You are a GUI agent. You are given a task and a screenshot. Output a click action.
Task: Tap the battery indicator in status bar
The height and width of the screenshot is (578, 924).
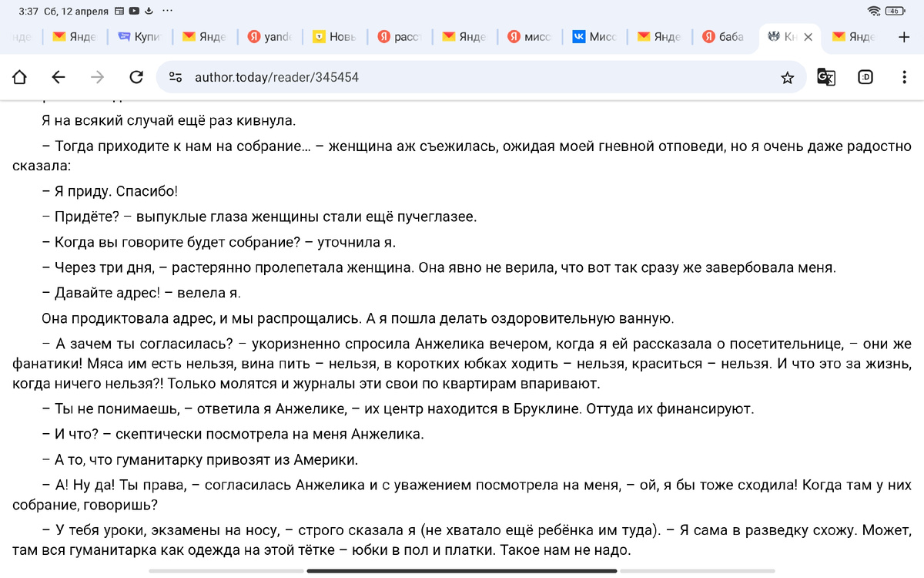895,12
